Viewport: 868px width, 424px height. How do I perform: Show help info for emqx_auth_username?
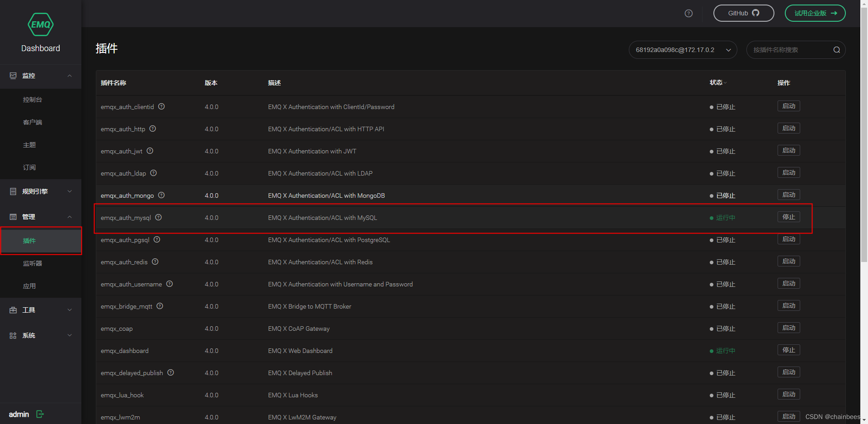tap(170, 284)
